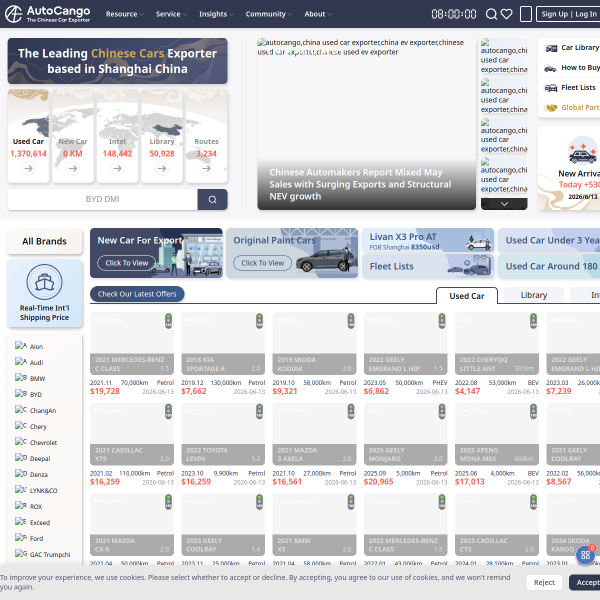600x600 pixels.
Task: Open Used Car Under 3 Years banner
Action: pyautogui.click(x=549, y=240)
